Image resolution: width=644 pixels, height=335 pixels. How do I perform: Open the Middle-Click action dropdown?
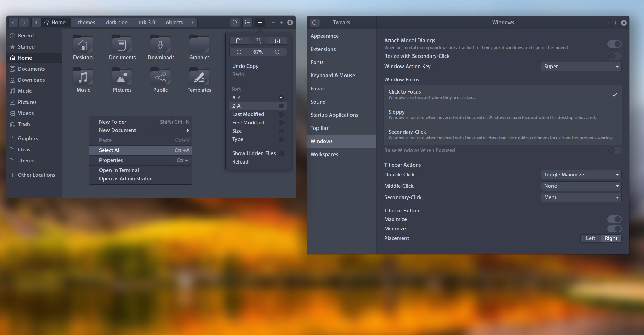click(x=581, y=186)
